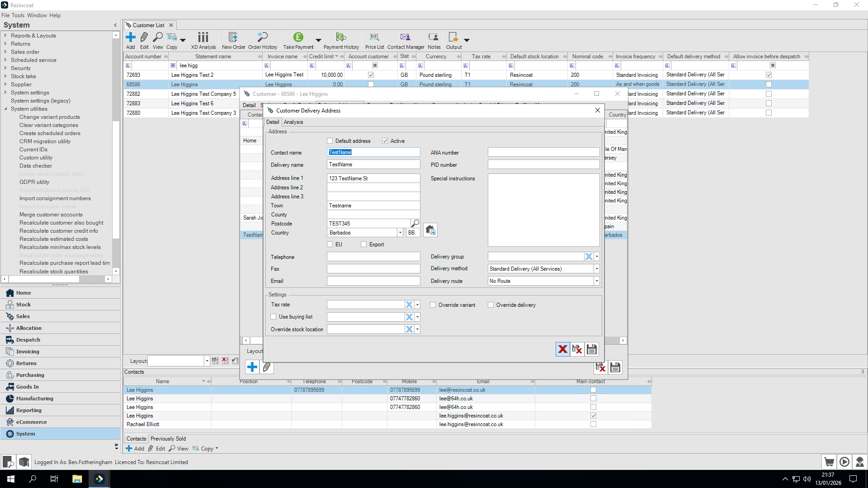Open the Tools menu
This screenshot has width=868, height=488.
[19, 15]
